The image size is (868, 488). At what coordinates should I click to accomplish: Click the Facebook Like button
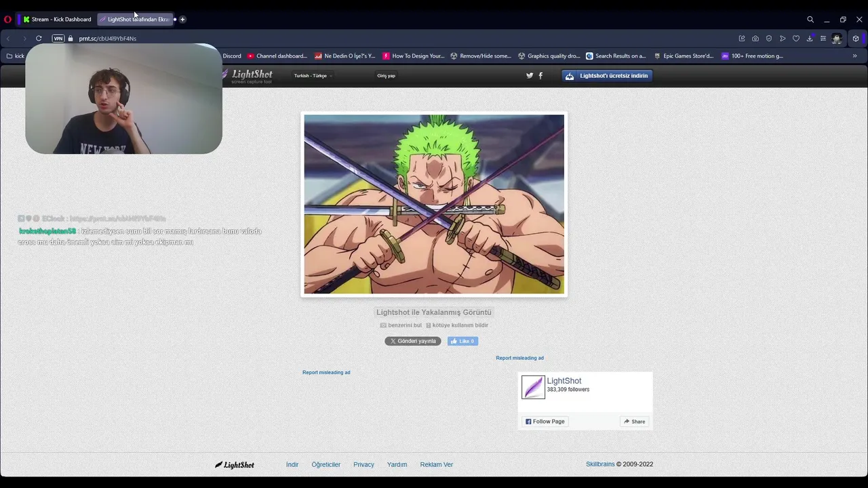[x=462, y=341]
